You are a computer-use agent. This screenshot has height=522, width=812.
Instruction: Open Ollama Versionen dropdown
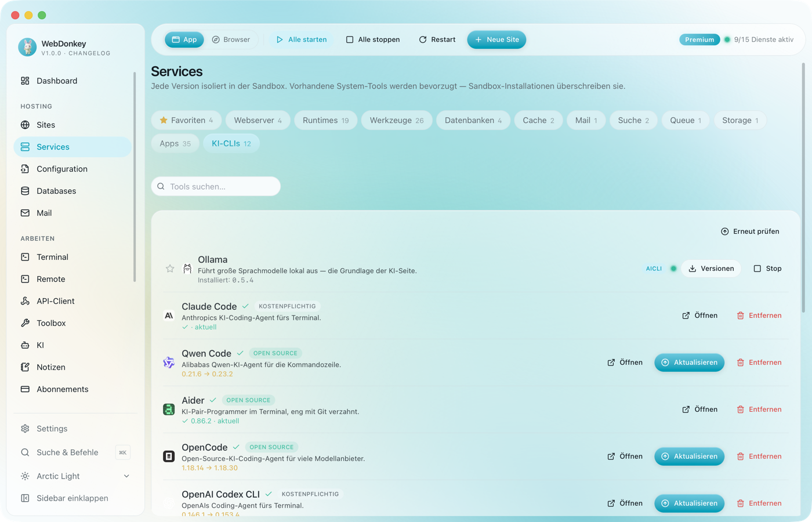[711, 269]
